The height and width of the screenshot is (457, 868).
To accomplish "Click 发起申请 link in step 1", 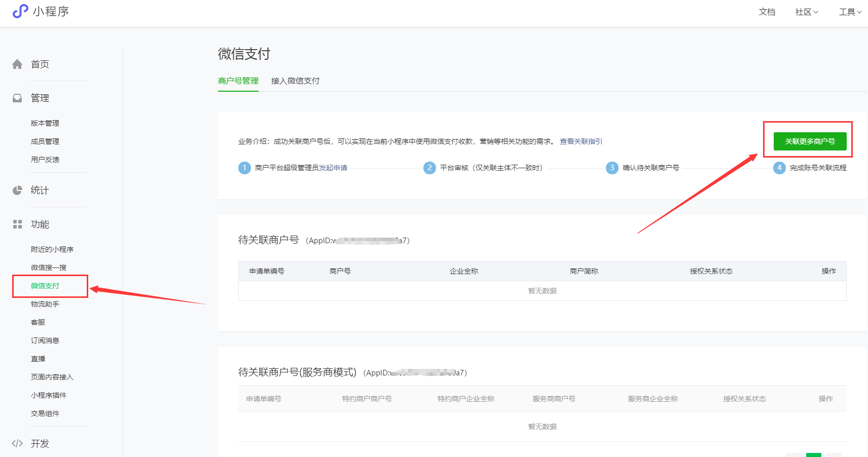I will (333, 168).
